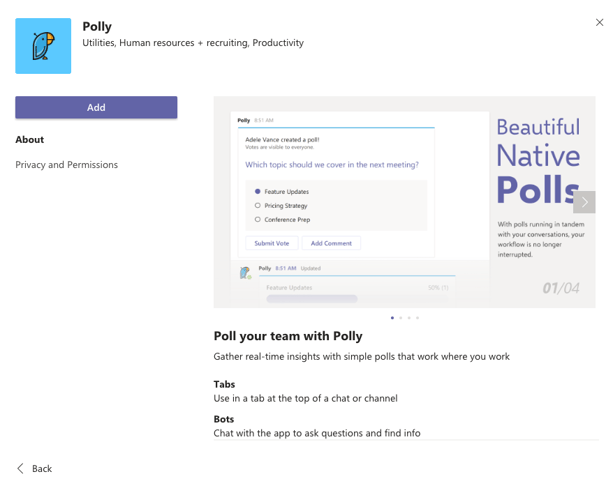The width and height of the screenshot is (613, 488).
Task: Select the first carousel page dot
Action: (x=392, y=318)
